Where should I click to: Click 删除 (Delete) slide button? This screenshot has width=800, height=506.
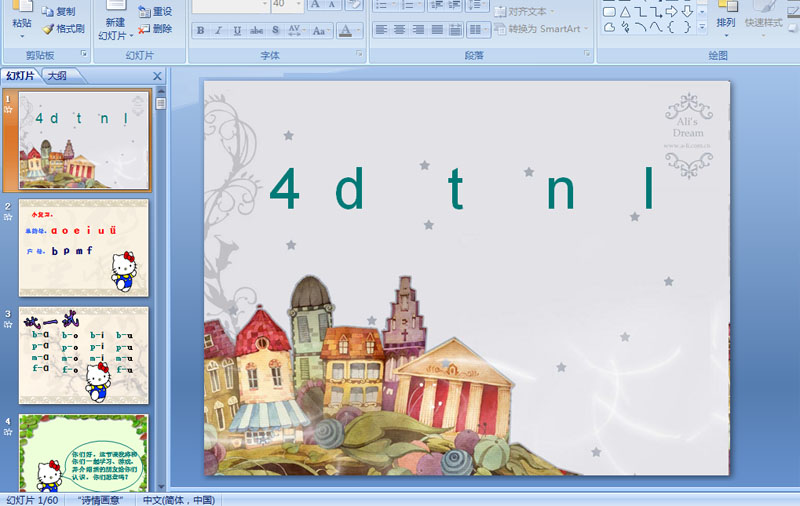[156, 29]
